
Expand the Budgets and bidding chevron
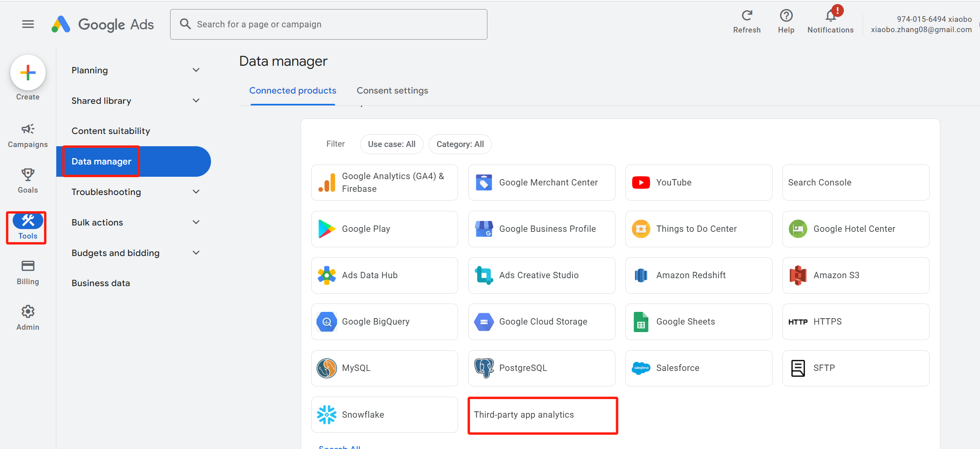[196, 253]
